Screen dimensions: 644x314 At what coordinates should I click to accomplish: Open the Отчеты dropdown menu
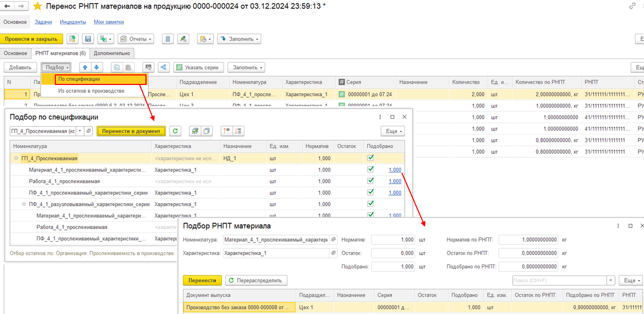point(136,39)
